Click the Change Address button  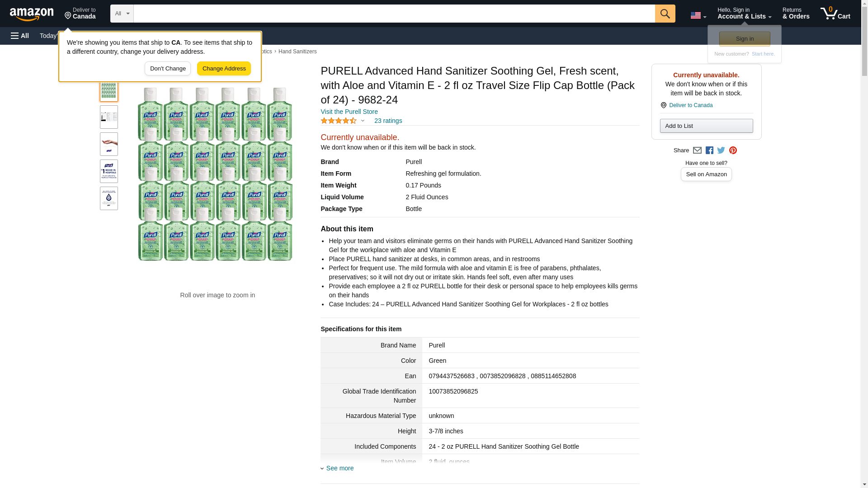(x=224, y=69)
